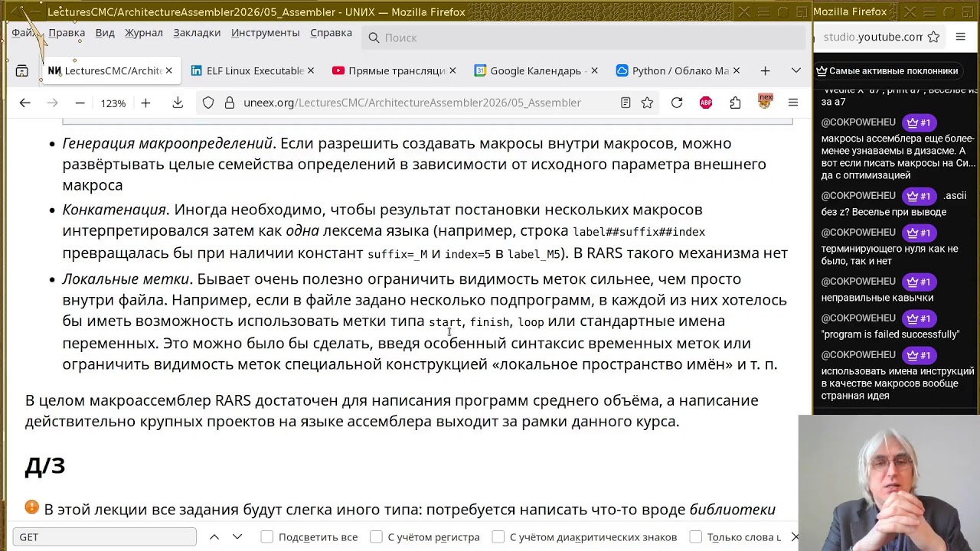Open the Инструменты menu
980x551 pixels.
click(265, 32)
